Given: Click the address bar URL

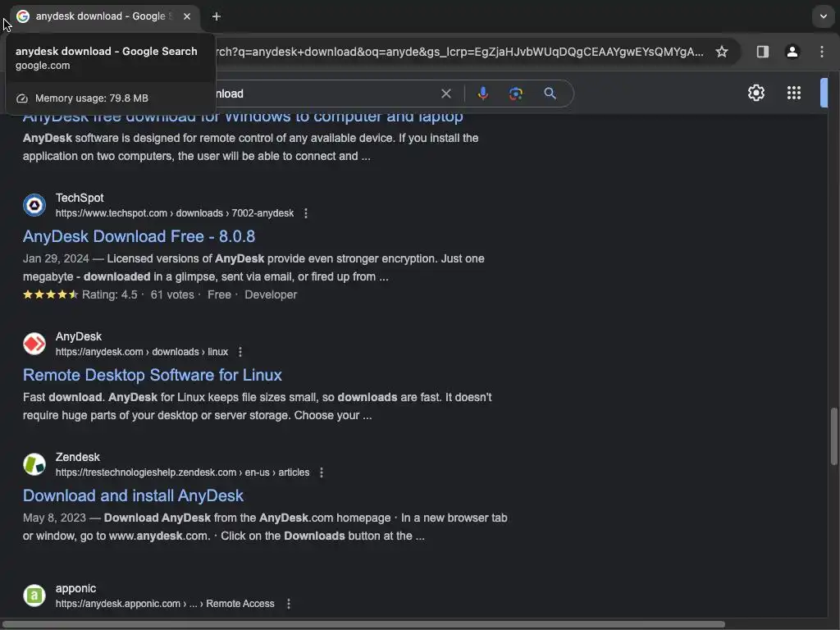Looking at the screenshot, I should click(459, 52).
